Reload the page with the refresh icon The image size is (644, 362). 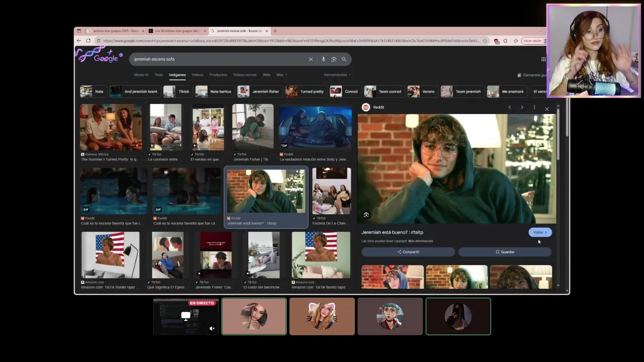89,41
